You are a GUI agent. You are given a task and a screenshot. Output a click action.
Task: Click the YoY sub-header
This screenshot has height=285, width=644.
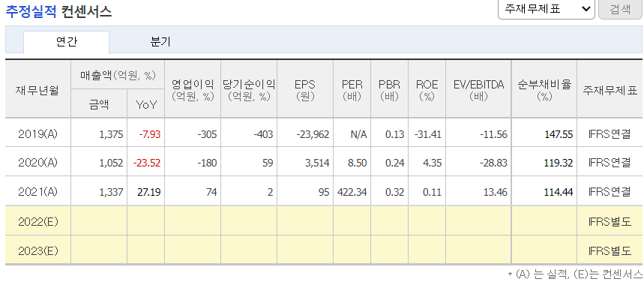tap(146, 104)
